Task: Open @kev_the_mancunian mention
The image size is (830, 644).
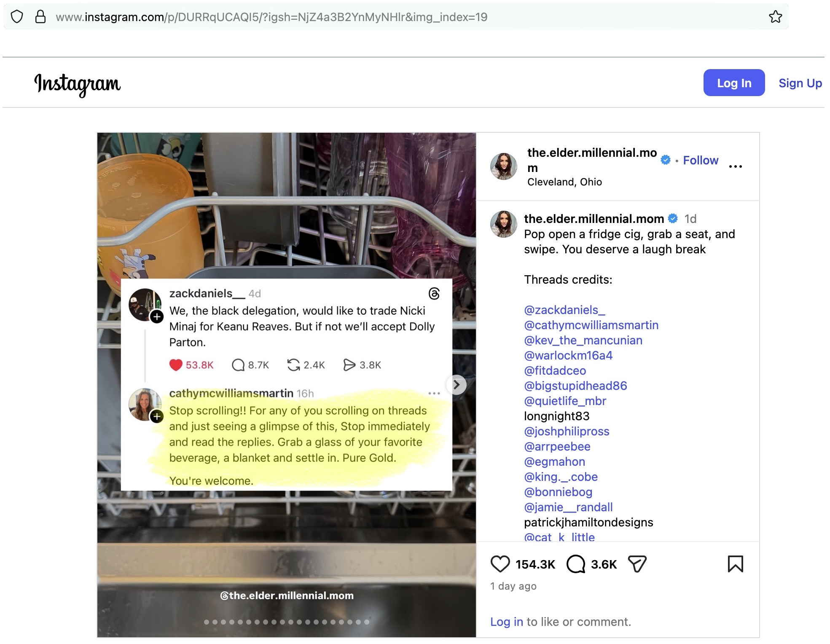Action: (x=583, y=340)
